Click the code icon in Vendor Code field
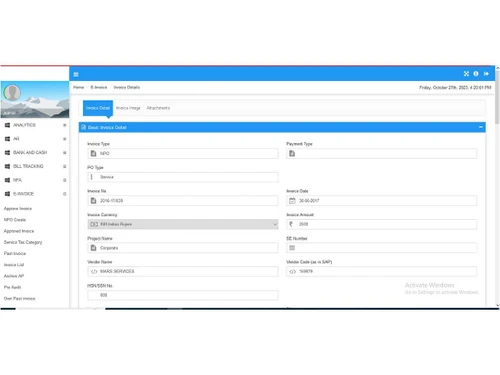 pyautogui.click(x=293, y=272)
